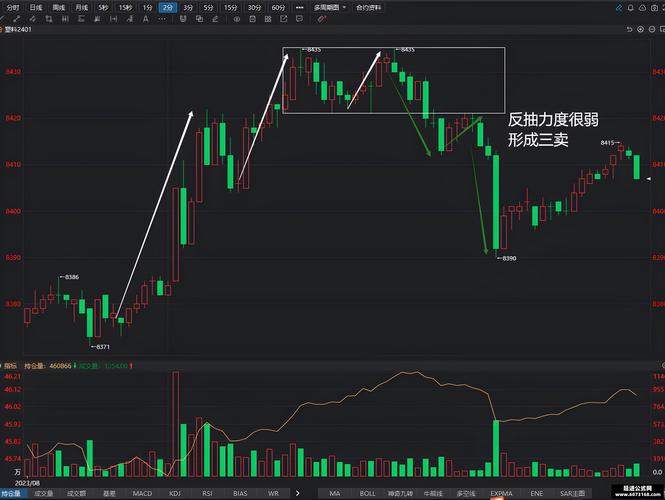Switch to the 月线 monthly chart
Screen dimensions: 665x500
[81, 8]
